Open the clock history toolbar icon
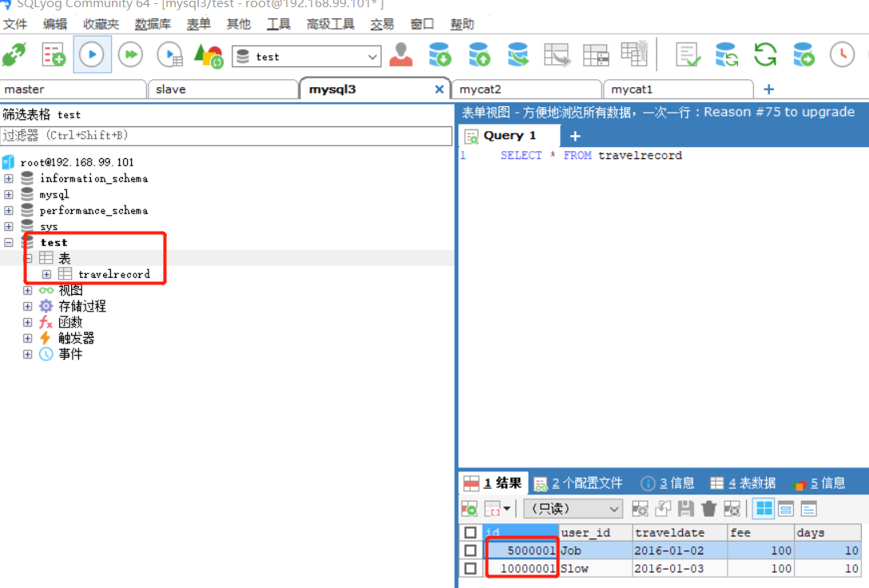Viewport: 869px width, 588px height. (843, 55)
